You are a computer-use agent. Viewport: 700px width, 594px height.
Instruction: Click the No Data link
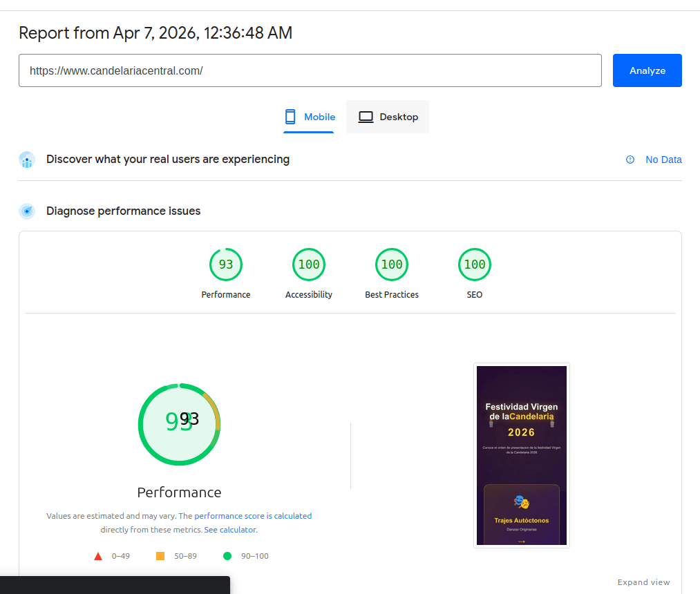point(663,160)
